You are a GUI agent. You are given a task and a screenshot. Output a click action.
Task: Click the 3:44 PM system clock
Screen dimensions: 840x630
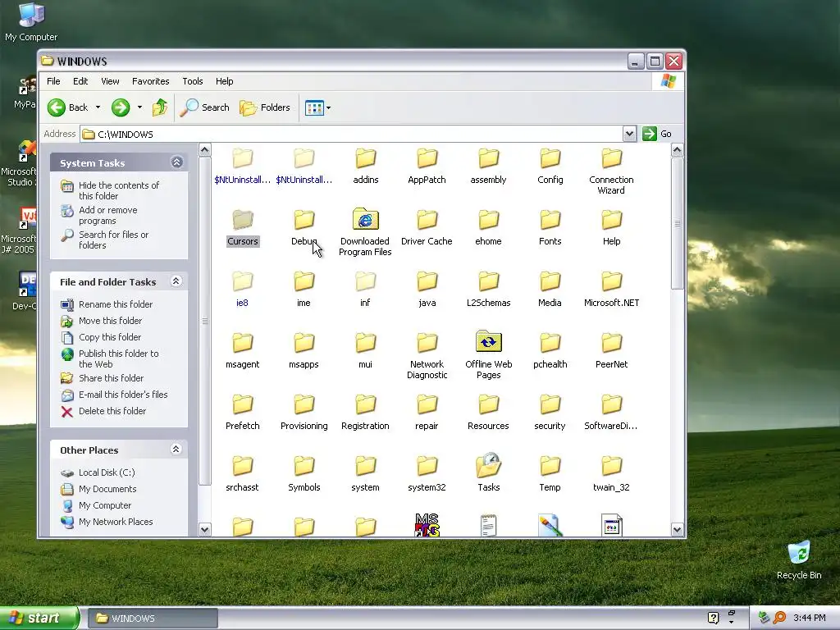tap(810, 619)
